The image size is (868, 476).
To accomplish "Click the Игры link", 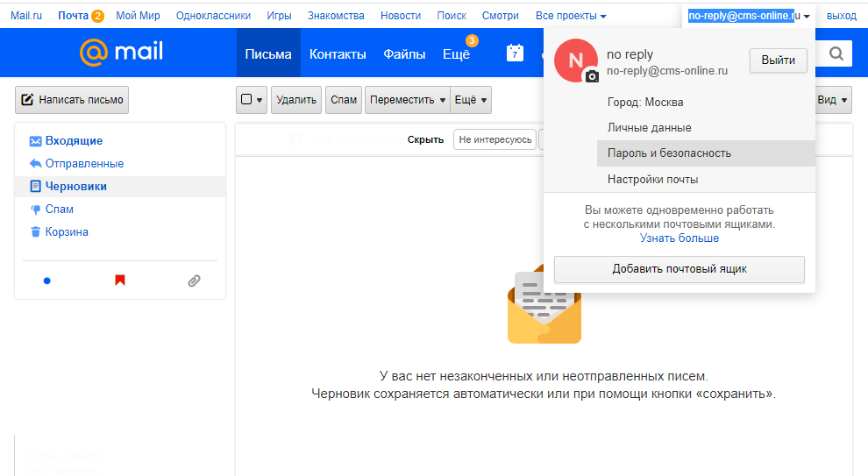I will (279, 16).
